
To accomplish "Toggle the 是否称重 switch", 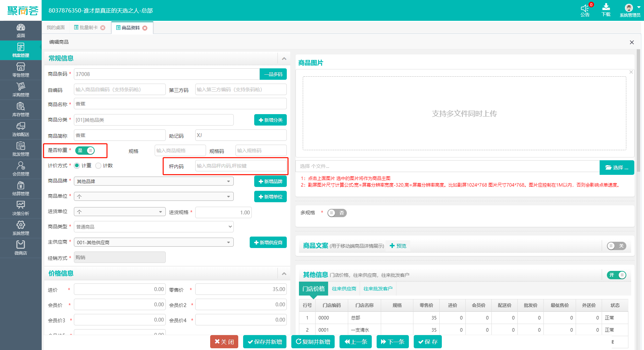I will 85,151.
